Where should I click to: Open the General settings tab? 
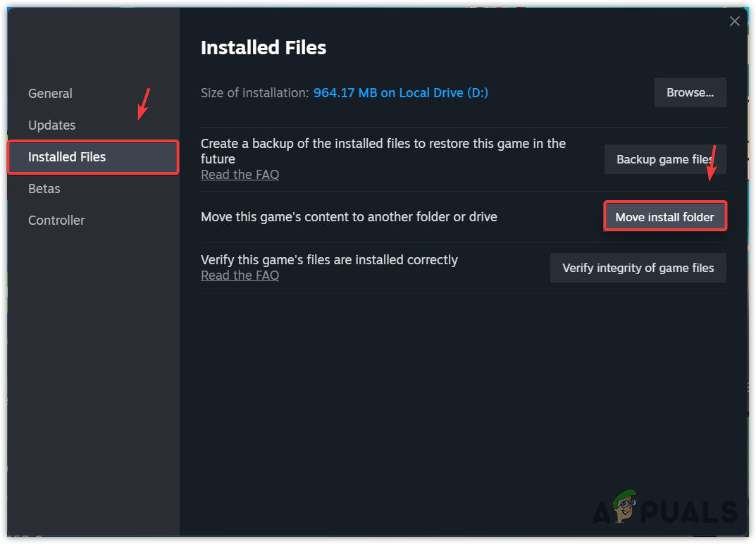[x=50, y=94]
